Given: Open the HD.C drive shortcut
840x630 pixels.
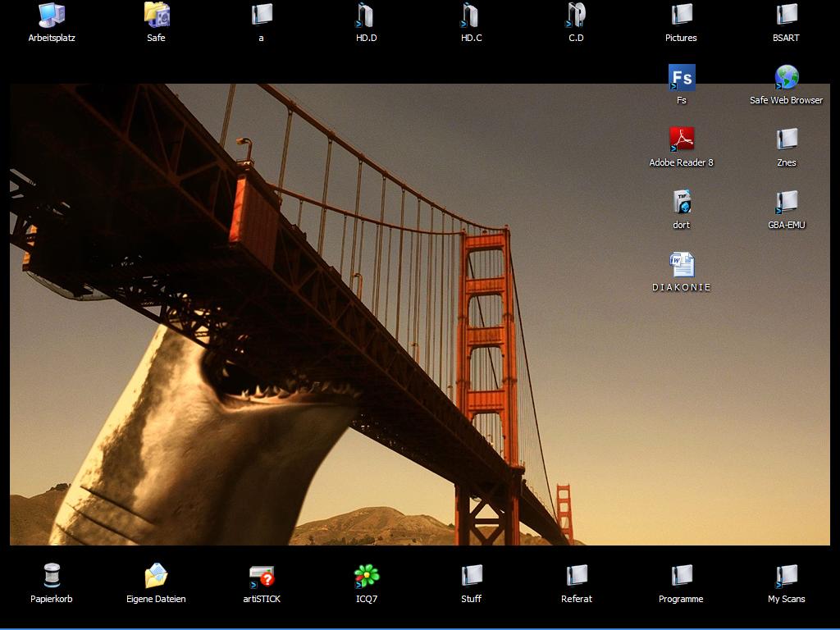Looking at the screenshot, I should (x=471, y=15).
